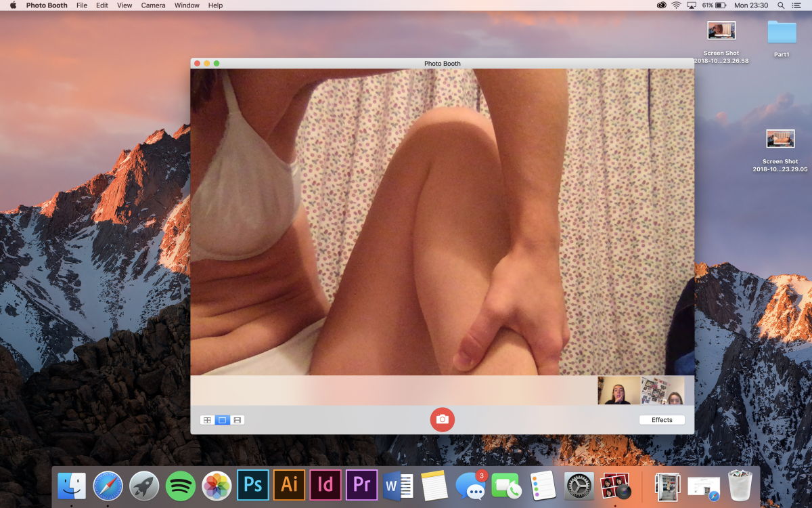
Task: Open Spotlight search in the menu bar
Action: (781, 5)
